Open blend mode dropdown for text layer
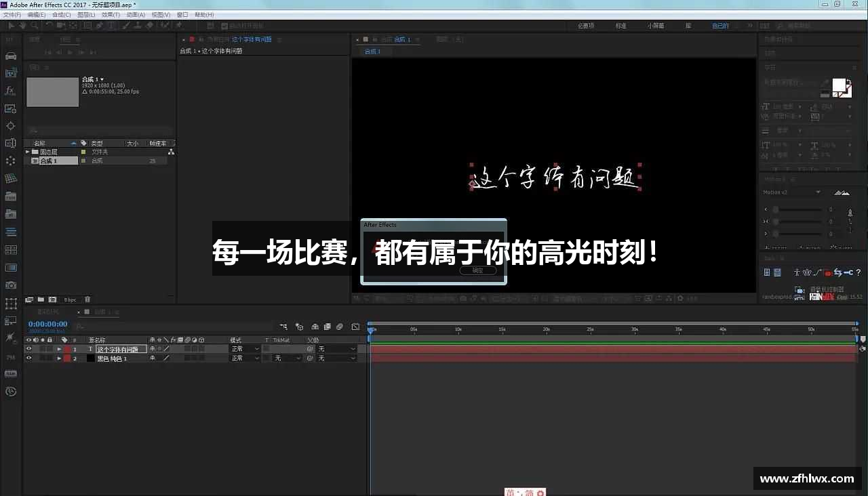 [x=245, y=349]
